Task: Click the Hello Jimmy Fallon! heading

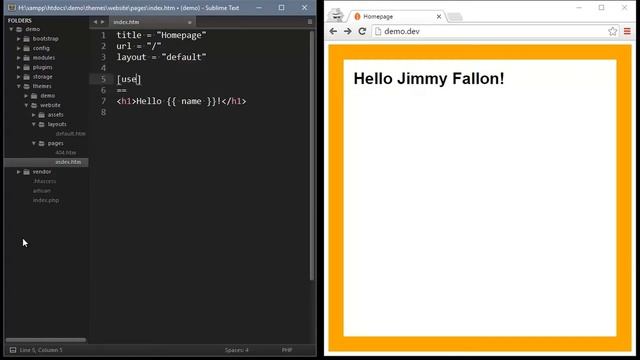Action: pos(429,79)
